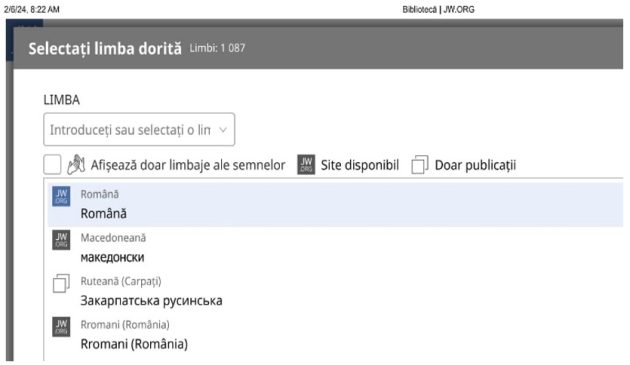The height and width of the screenshot is (365, 630).
Task: Click the 'Limbi: 1 087' language count
Action: [x=217, y=48]
